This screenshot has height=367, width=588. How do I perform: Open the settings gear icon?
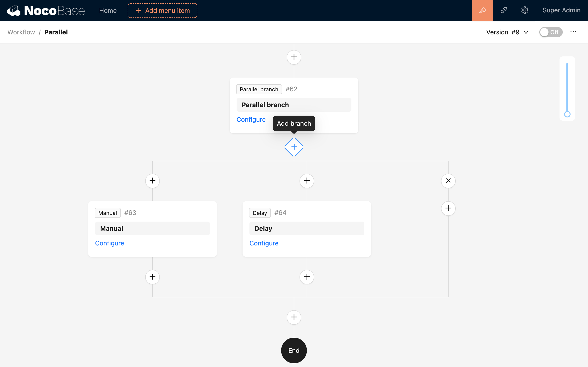tap(525, 10)
